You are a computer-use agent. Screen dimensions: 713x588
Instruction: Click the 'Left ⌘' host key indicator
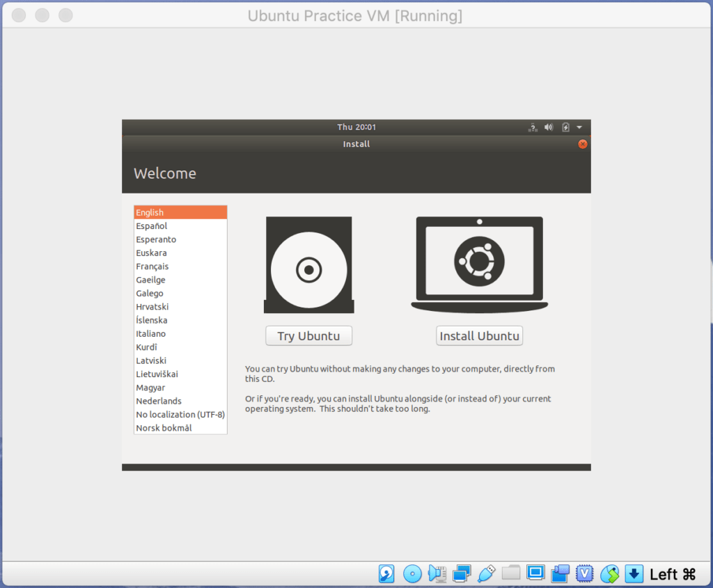click(x=673, y=574)
